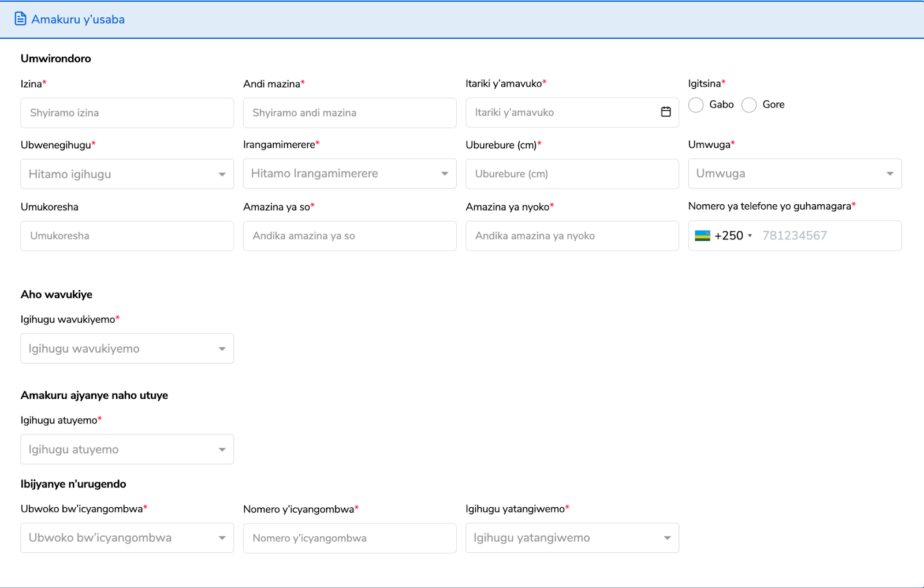
Task: Open the Hitamo Irangamimerere dropdown
Action: pyautogui.click(x=349, y=174)
